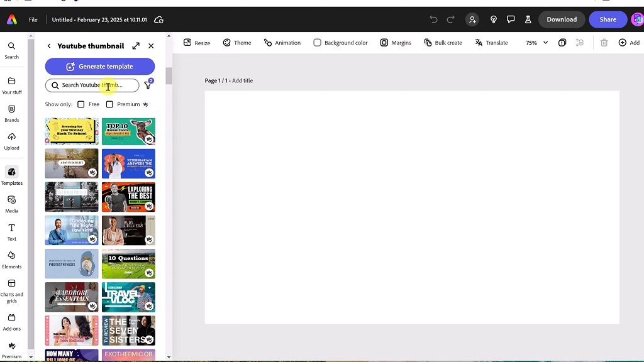Click the comment icon in the top bar
644x362 pixels.
(x=511, y=19)
